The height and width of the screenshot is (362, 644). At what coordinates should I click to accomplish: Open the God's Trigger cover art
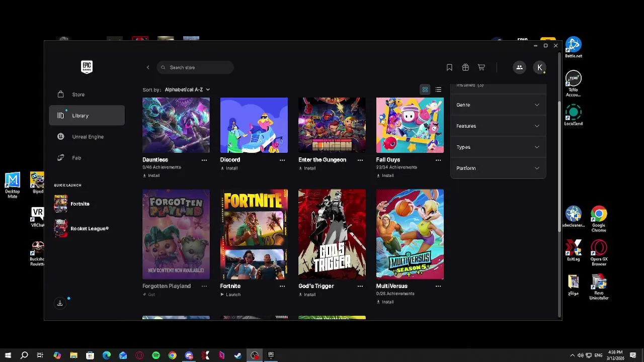pos(332,234)
